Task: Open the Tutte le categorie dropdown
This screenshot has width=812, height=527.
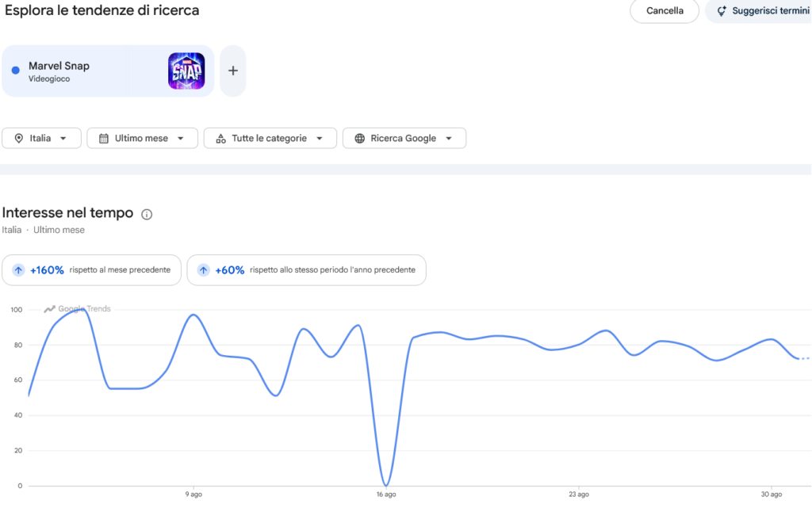Action: (x=270, y=138)
